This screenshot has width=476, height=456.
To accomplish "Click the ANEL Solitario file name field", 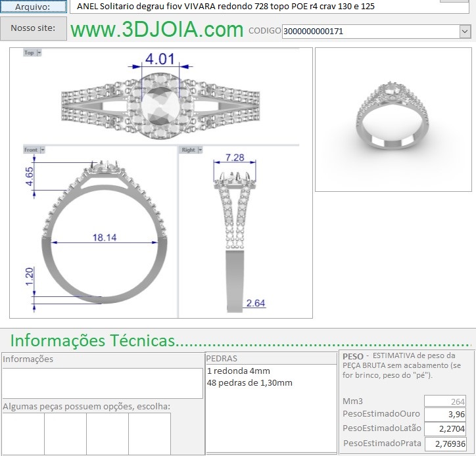I will 250,7.
